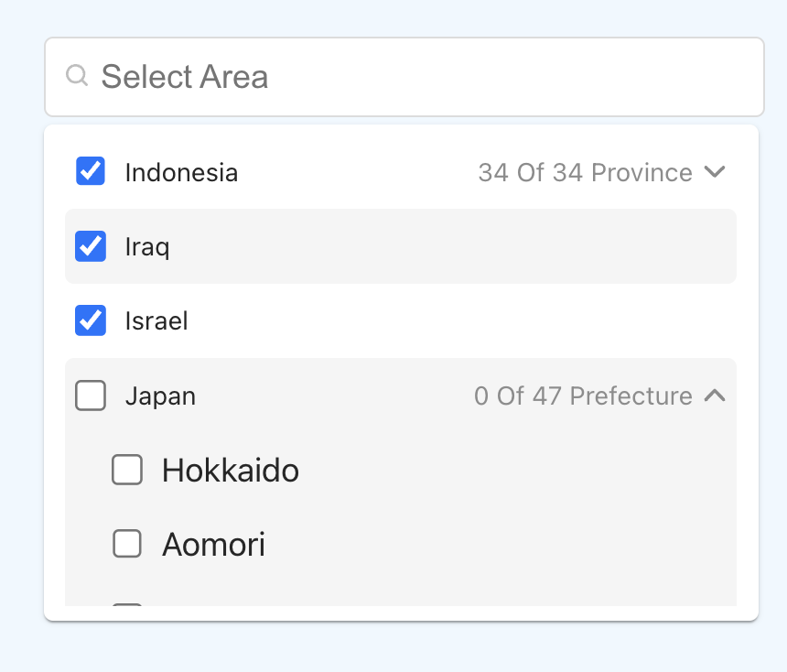This screenshot has width=787, height=672.
Task: Select the Aomori label
Action: [x=213, y=545]
